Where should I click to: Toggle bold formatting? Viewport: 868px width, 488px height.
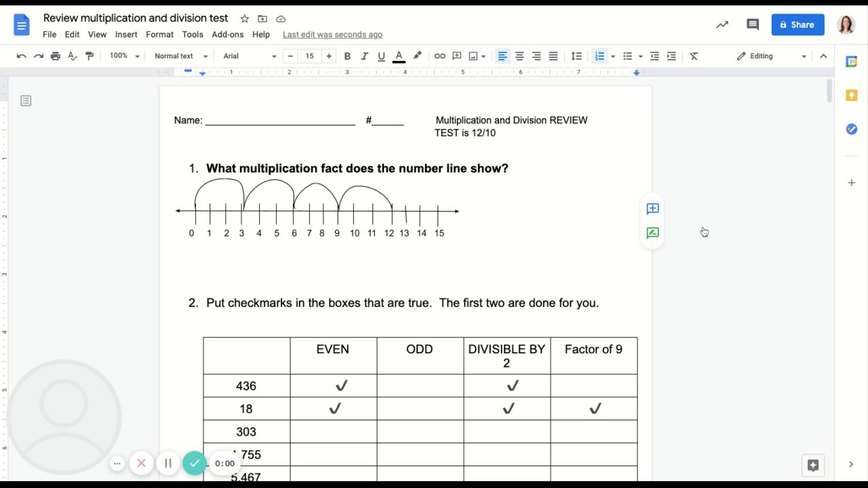click(x=347, y=56)
